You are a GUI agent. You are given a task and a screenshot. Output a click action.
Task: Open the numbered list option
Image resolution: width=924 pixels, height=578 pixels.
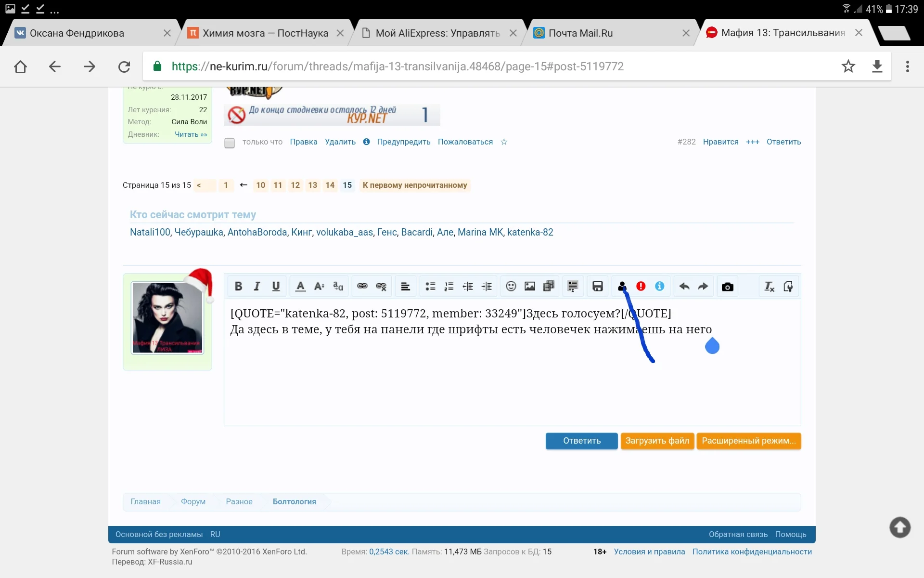point(449,286)
